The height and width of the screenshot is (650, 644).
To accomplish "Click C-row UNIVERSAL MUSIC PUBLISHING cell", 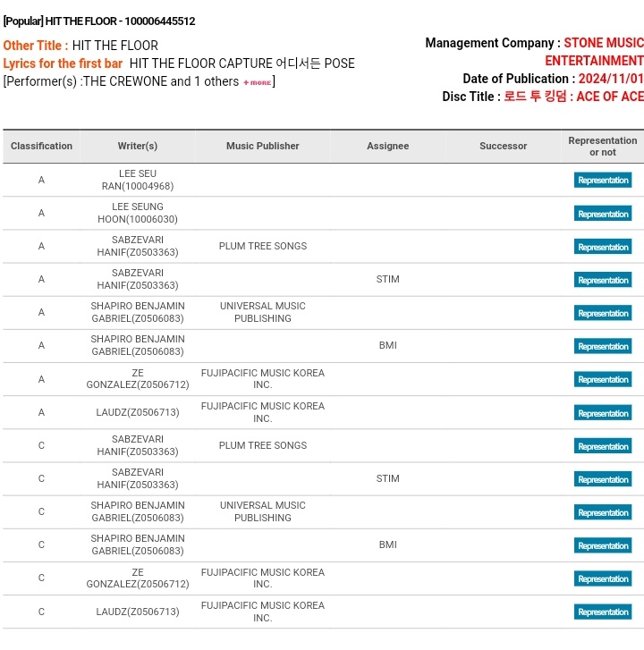I will pyautogui.click(x=263, y=511).
